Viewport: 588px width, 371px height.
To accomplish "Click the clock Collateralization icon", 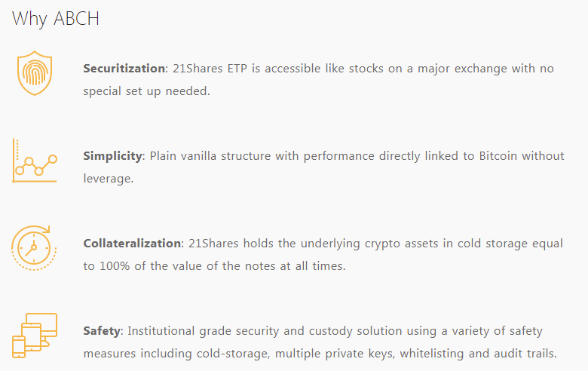I will point(34,248).
